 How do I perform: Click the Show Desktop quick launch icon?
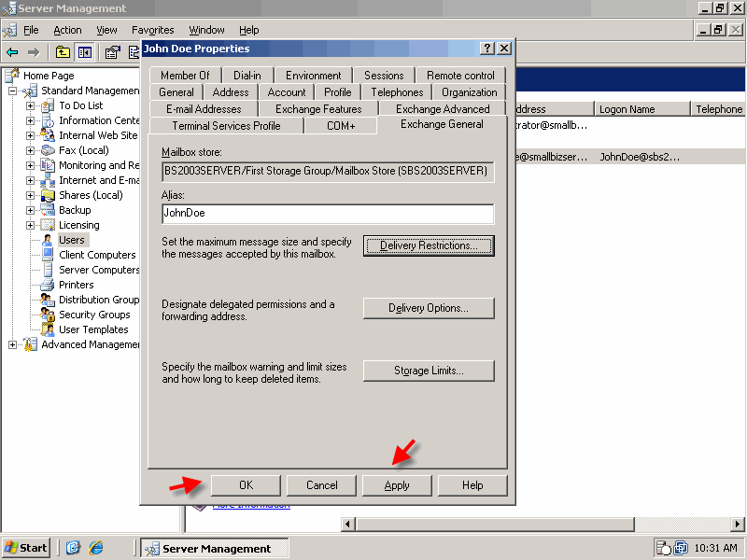pyautogui.click(x=73, y=548)
